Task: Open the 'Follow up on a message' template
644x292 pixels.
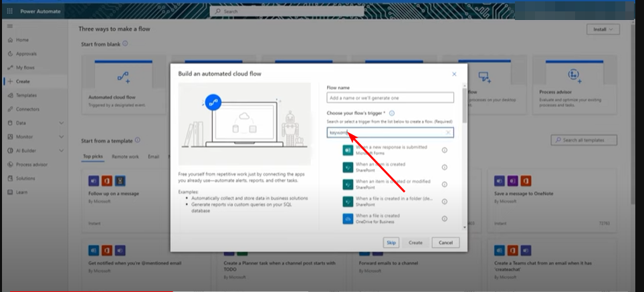Action: [114, 194]
